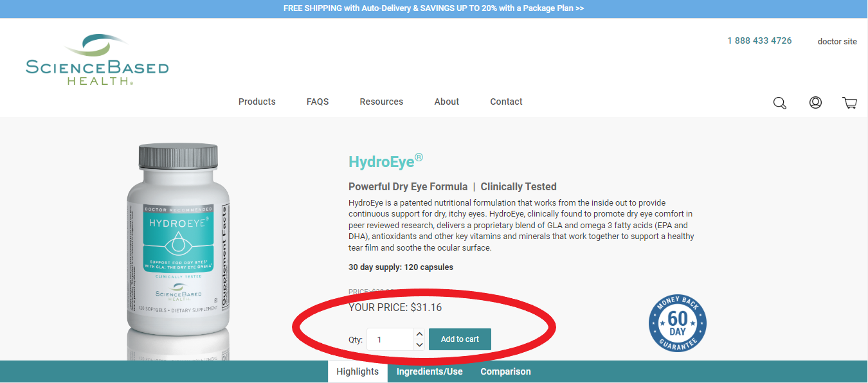This screenshot has width=868, height=383.
Task: Switch to the Highlights tab
Action: click(x=357, y=371)
